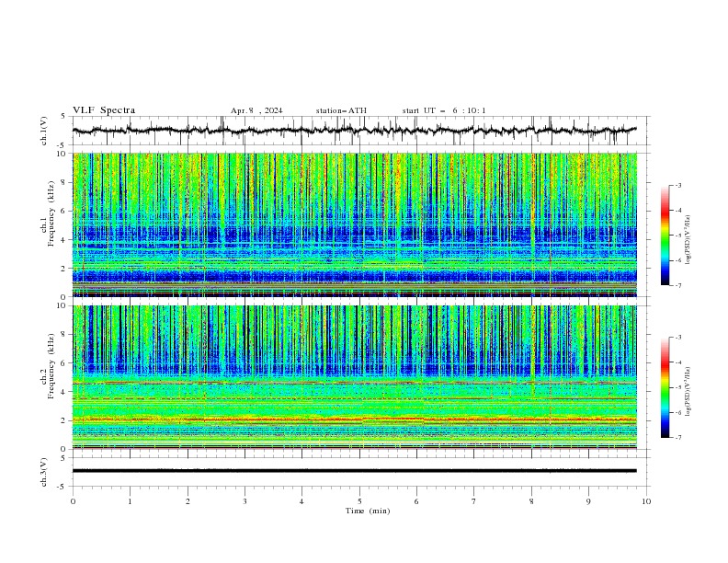Click time axis tick label "0"

pos(73,501)
